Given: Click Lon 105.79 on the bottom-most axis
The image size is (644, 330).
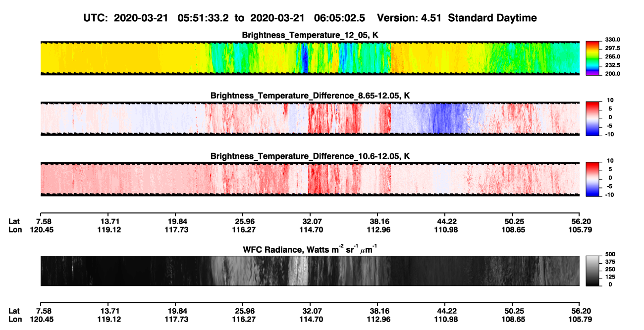Looking at the screenshot, I should click(580, 319).
